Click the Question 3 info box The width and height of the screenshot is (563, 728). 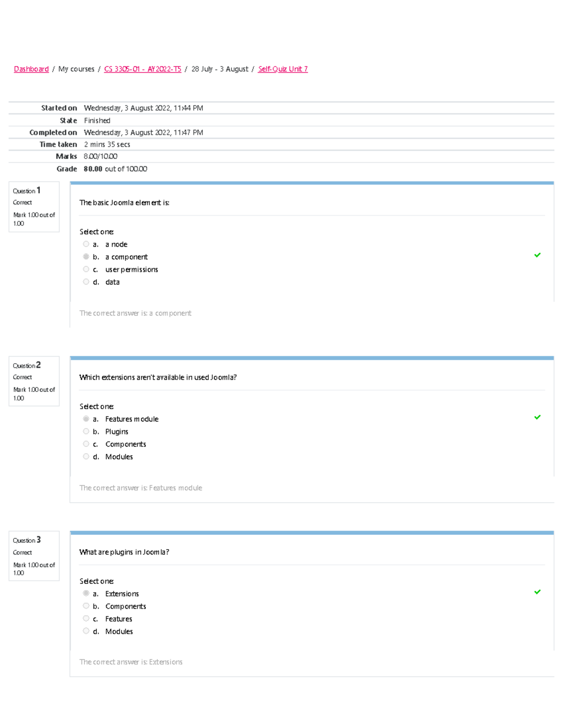coord(34,556)
